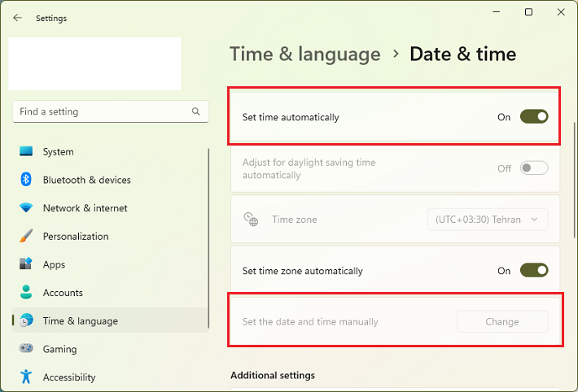Click the main page vertical scrollbar
This screenshot has width=578, height=392.
tap(575, 181)
